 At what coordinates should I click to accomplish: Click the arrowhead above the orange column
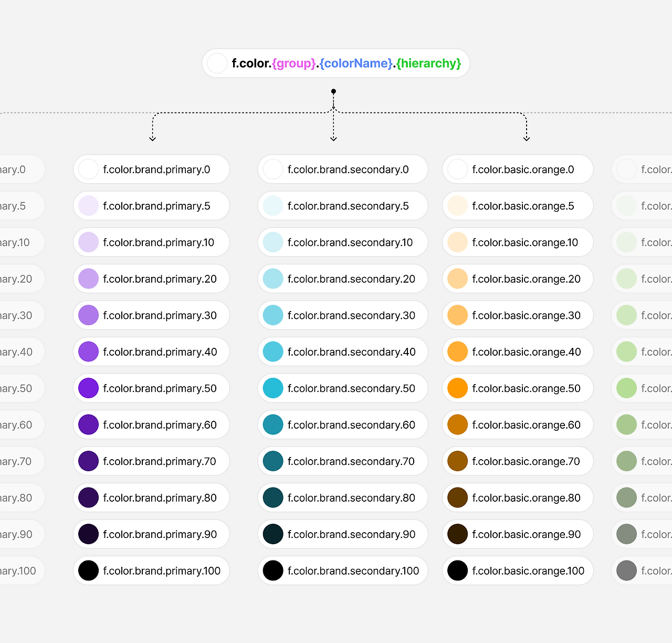click(527, 138)
